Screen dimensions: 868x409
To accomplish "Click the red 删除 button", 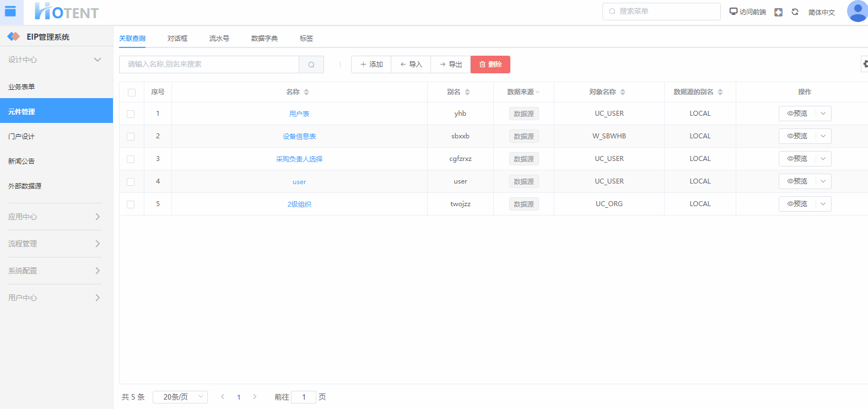I will pyautogui.click(x=490, y=64).
